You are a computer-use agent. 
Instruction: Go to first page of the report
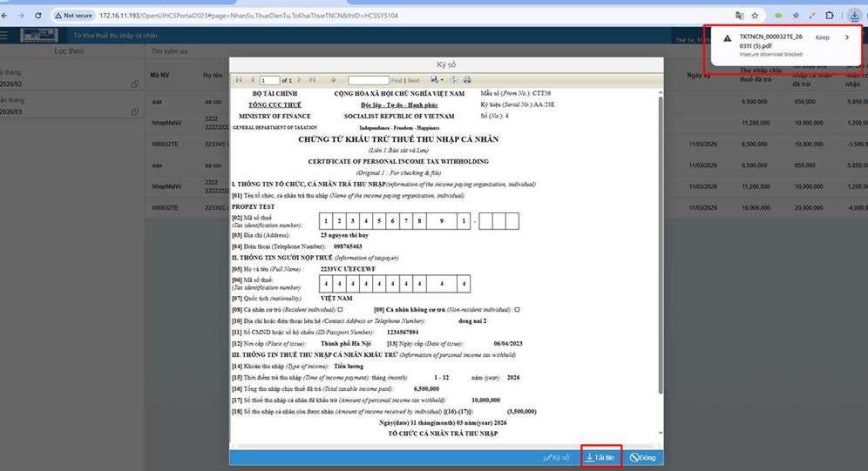(x=240, y=80)
